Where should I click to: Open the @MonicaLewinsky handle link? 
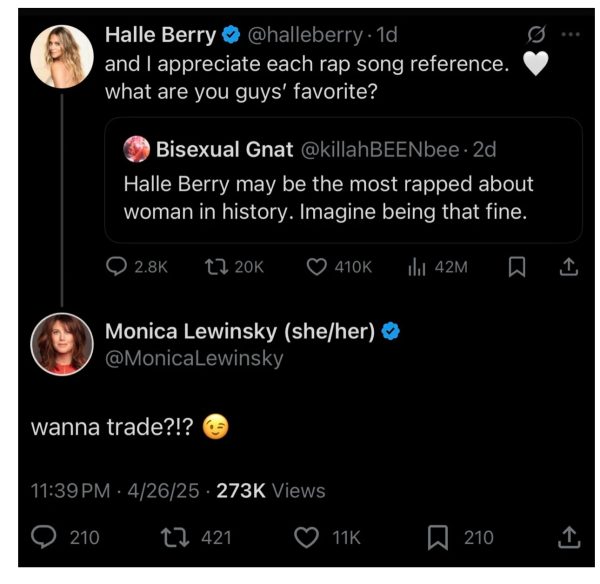(194, 358)
